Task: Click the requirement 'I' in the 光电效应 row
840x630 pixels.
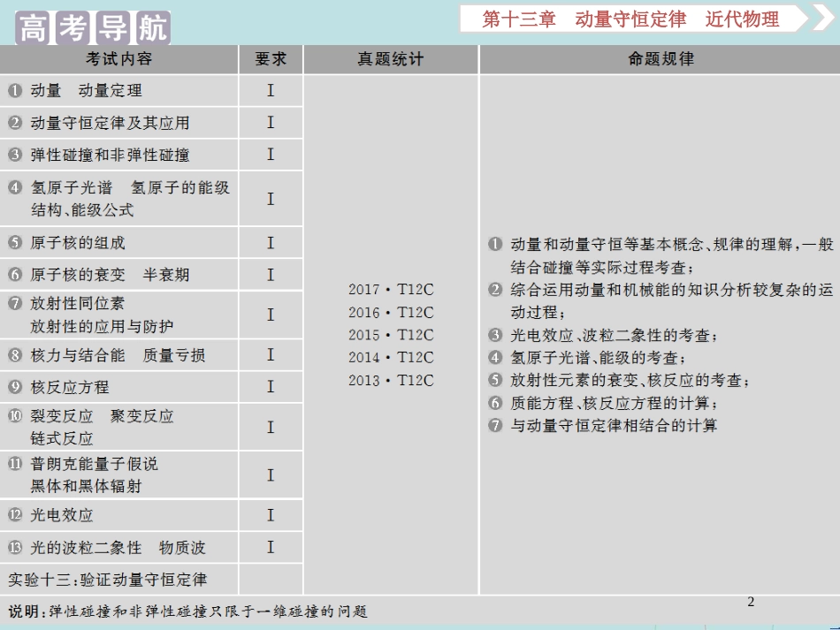Action: 271,515
